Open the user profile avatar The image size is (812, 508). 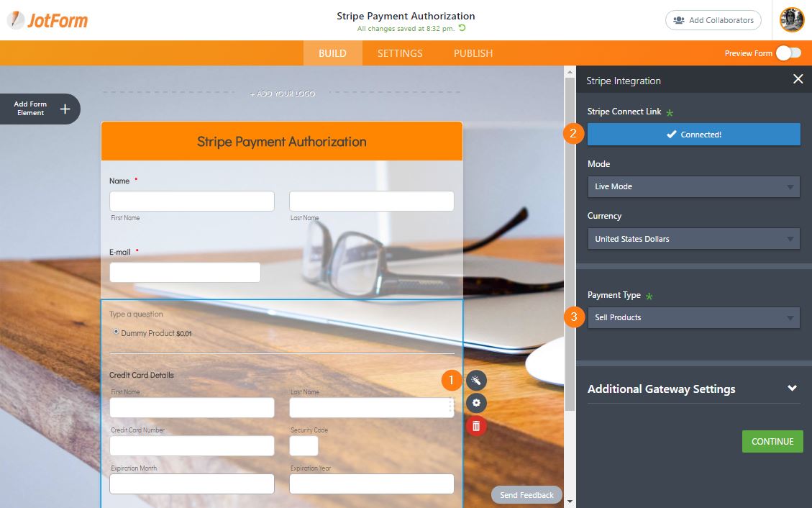[x=792, y=19]
